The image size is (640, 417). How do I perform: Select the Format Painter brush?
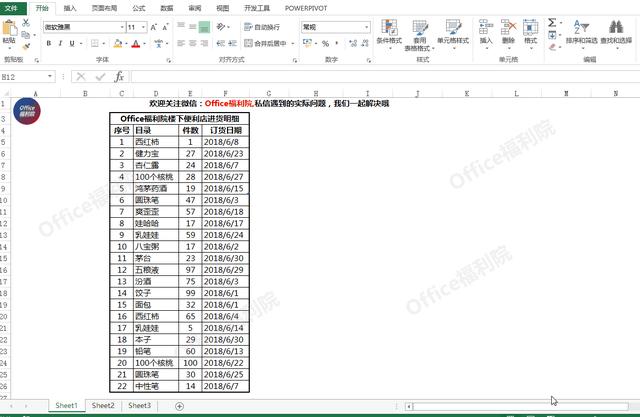click(x=26, y=47)
